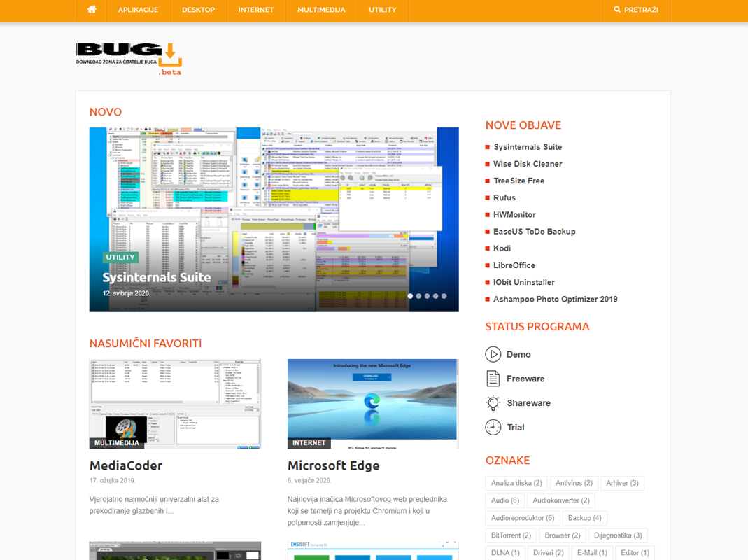This screenshot has height=560, width=748.
Task: Select the Antivirus tag
Action: [x=574, y=483]
